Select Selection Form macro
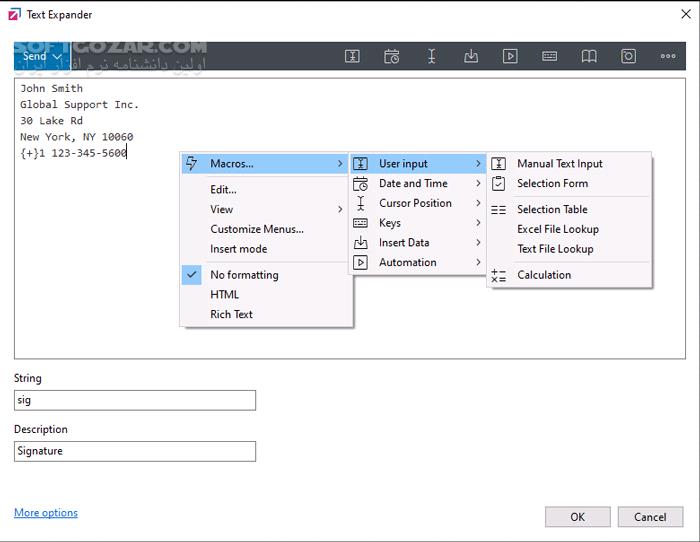The image size is (700, 542). pyautogui.click(x=569, y=183)
